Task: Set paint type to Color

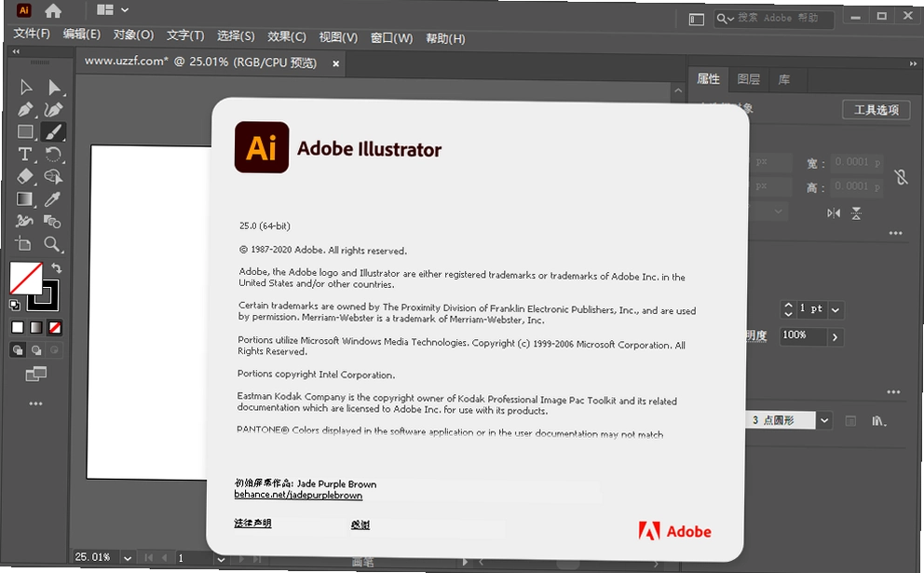Action: [x=18, y=327]
